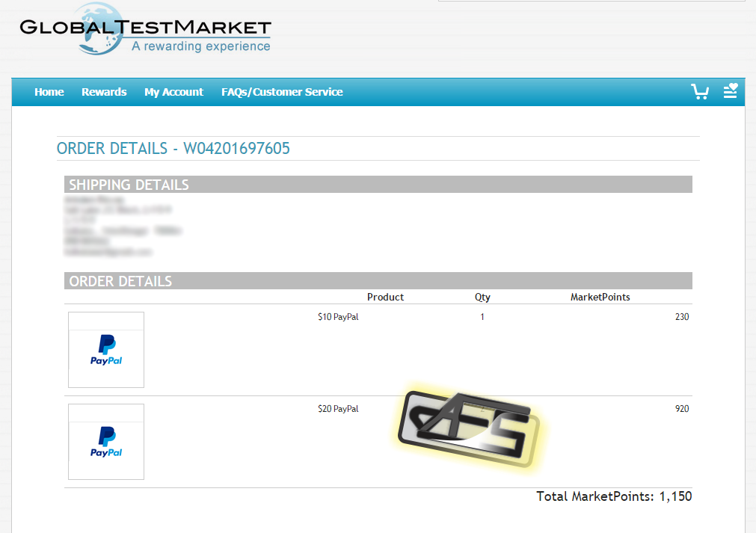Go to the Home menu item
Screen dimensions: 756x533
49,92
